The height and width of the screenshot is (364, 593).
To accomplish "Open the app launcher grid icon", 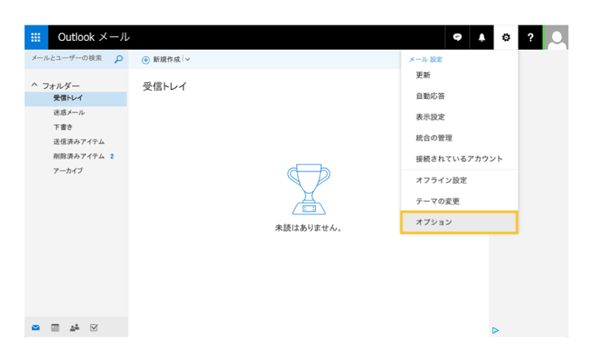I will 36,37.
